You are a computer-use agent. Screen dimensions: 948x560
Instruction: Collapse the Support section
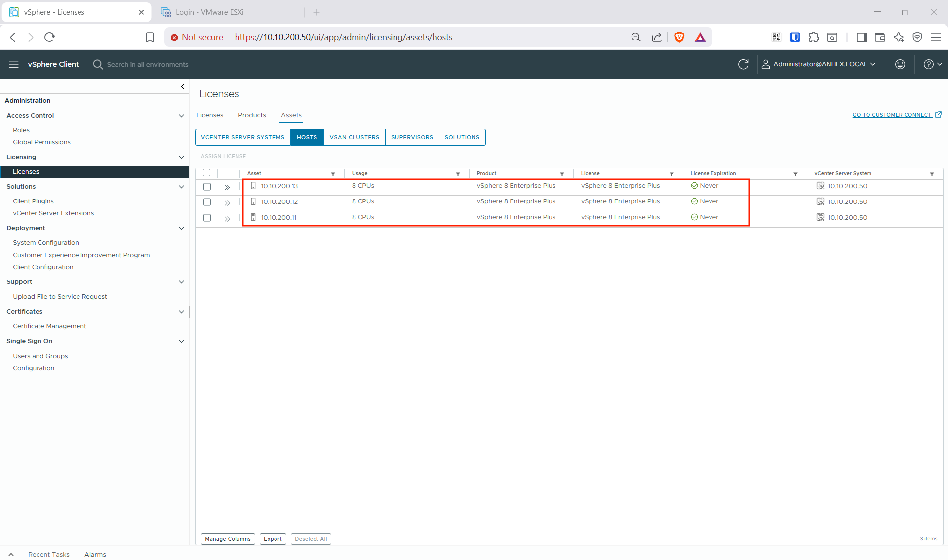(x=181, y=282)
